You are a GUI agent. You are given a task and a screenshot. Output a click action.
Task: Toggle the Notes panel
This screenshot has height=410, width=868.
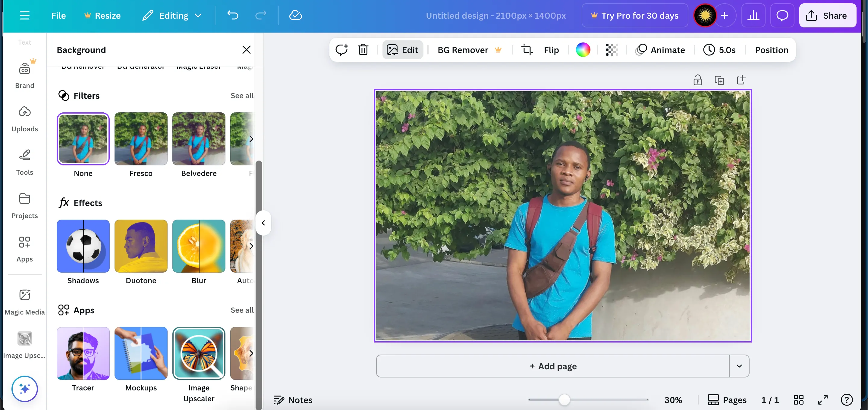293,400
